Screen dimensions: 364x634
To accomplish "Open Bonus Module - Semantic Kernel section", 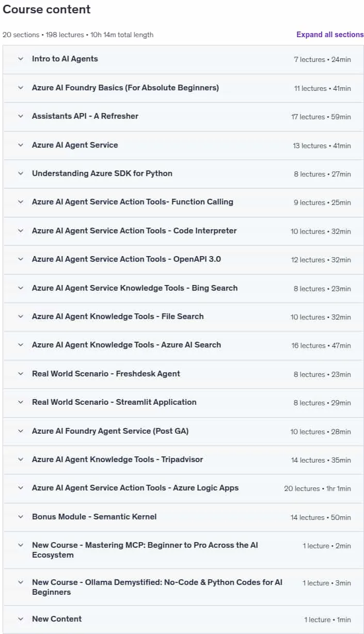I will [x=183, y=517].
